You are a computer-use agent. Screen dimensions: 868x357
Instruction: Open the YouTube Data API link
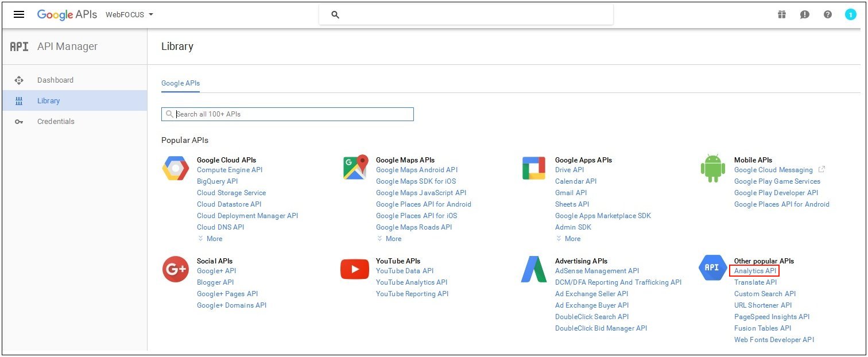tap(405, 271)
